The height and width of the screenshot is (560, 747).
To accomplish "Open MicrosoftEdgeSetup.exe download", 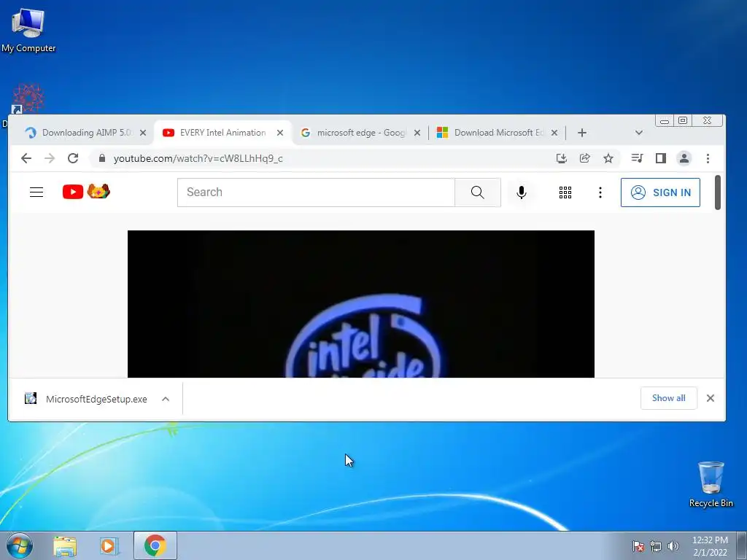I will [87, 399].
